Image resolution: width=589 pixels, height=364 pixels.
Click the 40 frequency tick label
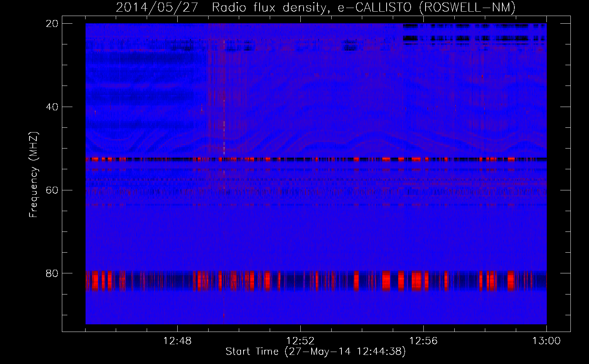tap(52, 107)
